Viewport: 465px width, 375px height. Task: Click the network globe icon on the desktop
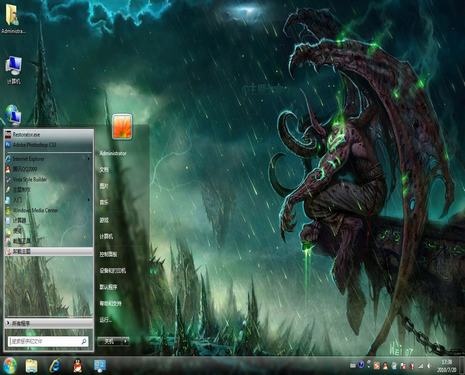click(x=13, y=115)
